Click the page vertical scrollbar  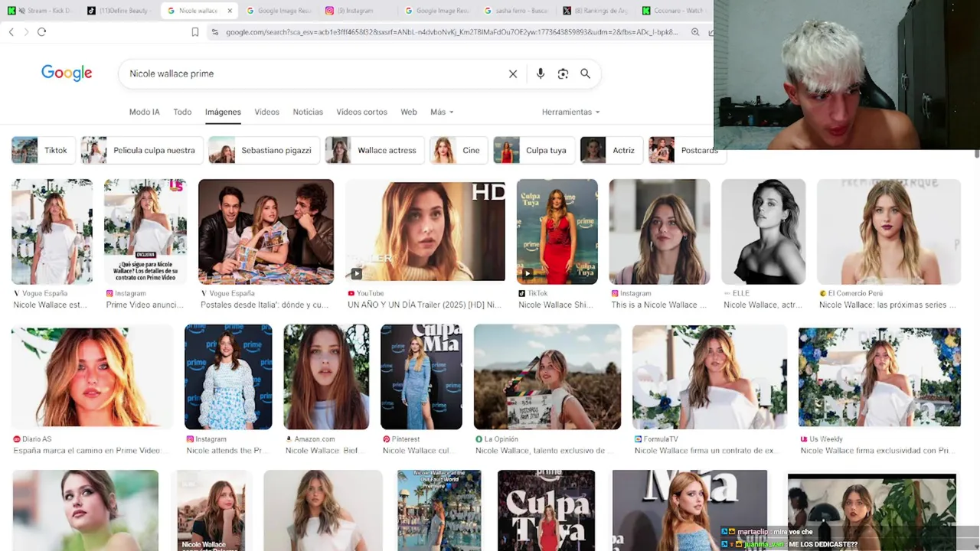pyautogui.click(x=976, y=153)
